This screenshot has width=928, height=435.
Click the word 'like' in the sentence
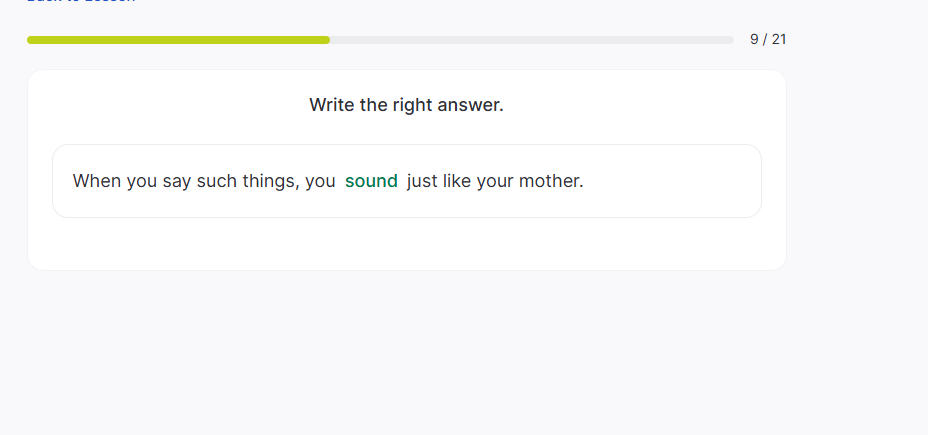[x=457, y=181]
